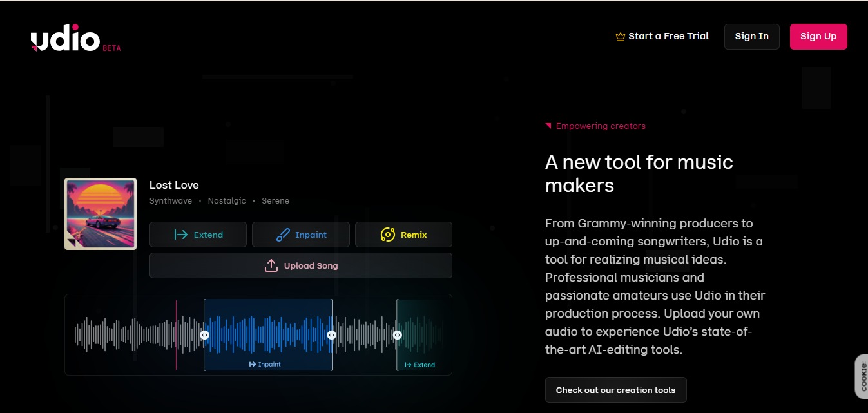Viewport: 868px width, 413px height.
Task: Click the Nostalgic tag
Action: (227, 201)
